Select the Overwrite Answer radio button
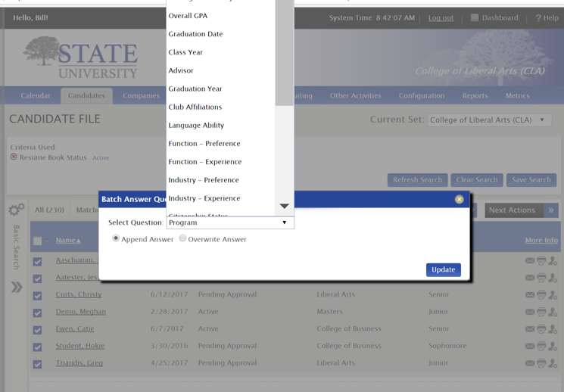This screenshot has width=564, height=392. click(x=182, y=238)
